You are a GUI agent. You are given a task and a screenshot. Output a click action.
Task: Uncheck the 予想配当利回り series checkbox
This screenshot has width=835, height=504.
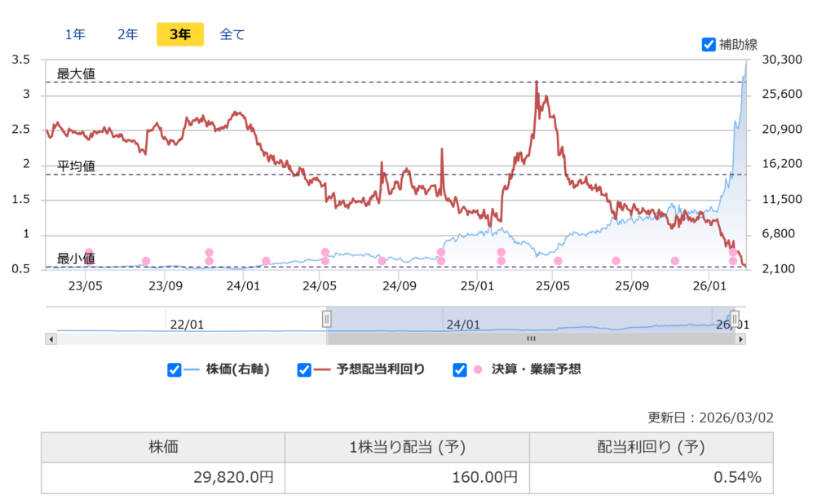tap(304, 370)
